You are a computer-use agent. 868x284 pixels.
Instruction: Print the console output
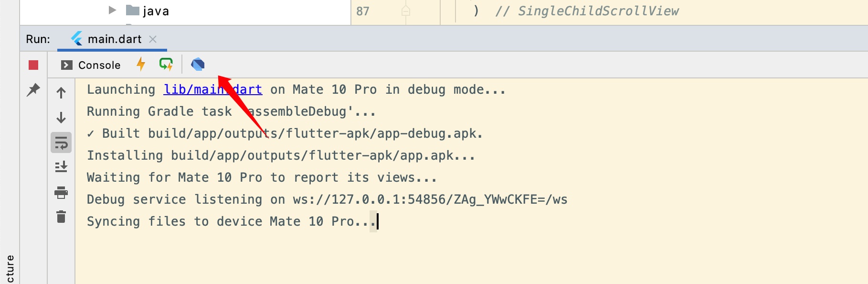click(x=61, y=192)
